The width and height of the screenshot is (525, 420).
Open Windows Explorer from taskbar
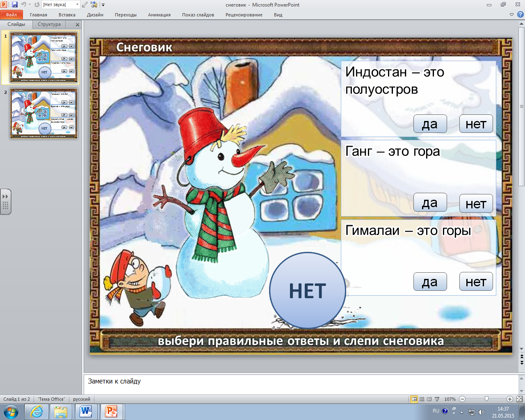tap(61, 412)
